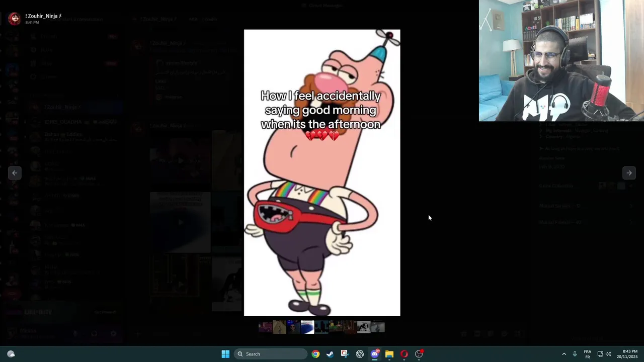Click the microphone icon in the system tray
644x362 pixels.
tap(575, 354)
